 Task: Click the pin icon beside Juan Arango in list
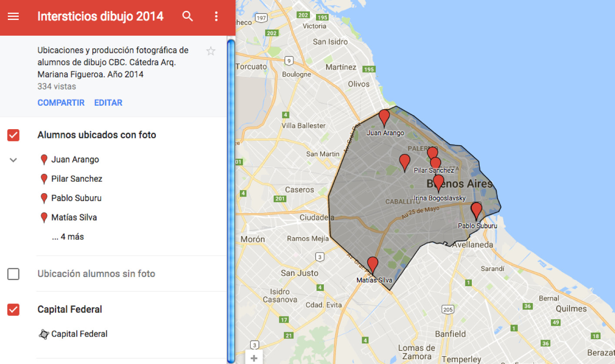(44, 160)
